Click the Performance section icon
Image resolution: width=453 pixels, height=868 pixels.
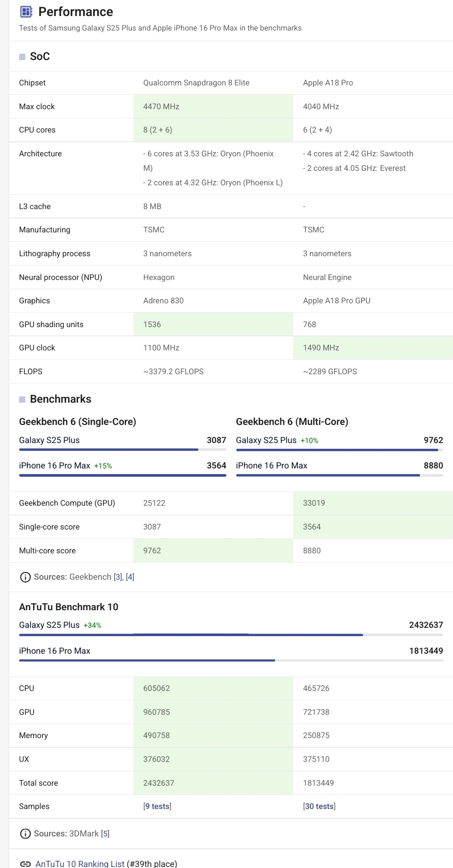26,11
